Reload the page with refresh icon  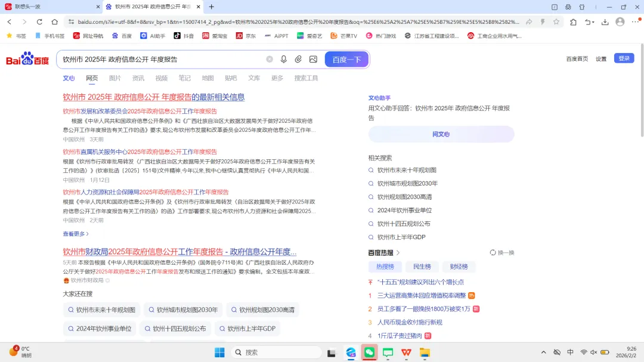[x=39, y=22]
